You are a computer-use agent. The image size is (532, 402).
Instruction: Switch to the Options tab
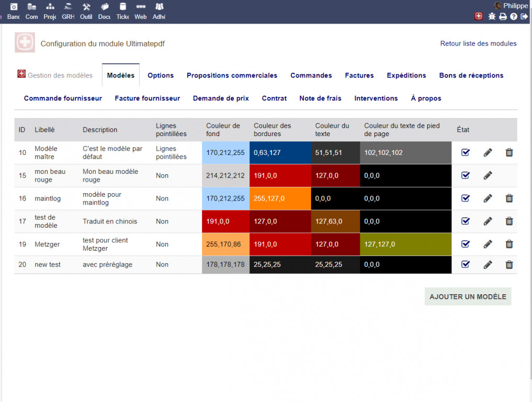tap(161, 75)
